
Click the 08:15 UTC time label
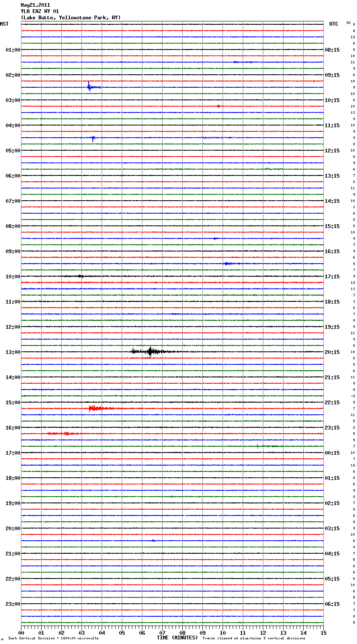pos(332,50)
